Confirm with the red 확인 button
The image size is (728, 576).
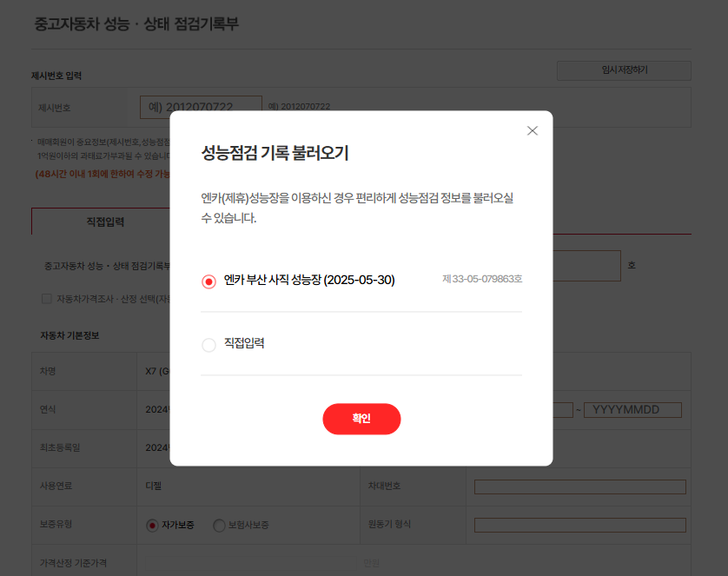[x=361, y=419]
